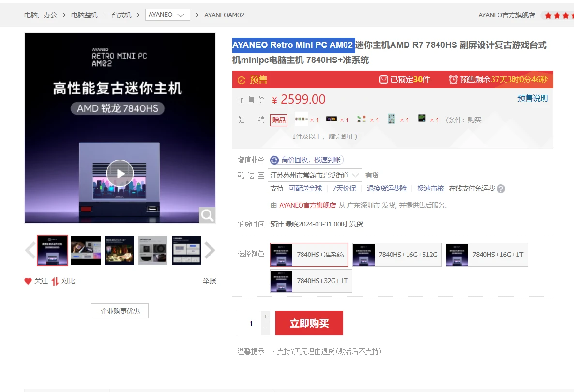Click 企业购更优惠 button
Screen dimensions: 574x392
[x=120, y=311]
